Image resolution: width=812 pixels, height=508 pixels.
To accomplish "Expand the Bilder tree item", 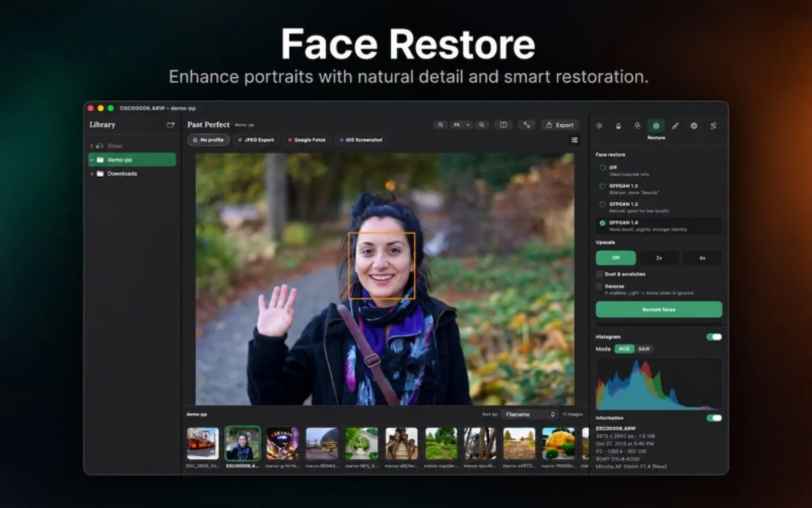I will click(x=92, y=146).
